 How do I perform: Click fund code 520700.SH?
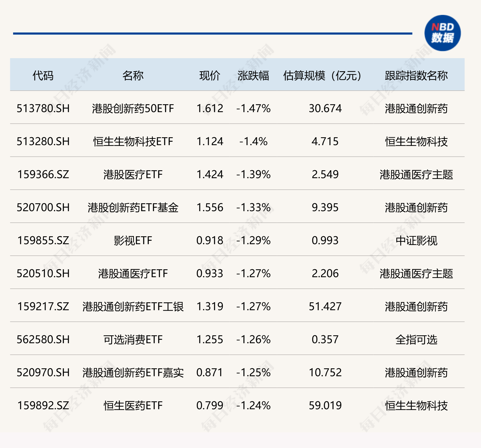coord(43,207)
